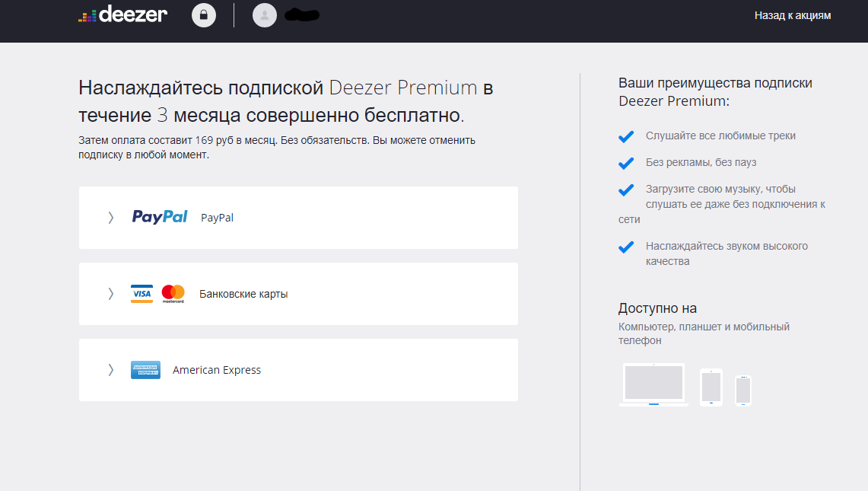
Task: Select the "Банковские карты" payment label
Action: click(243, 294)
